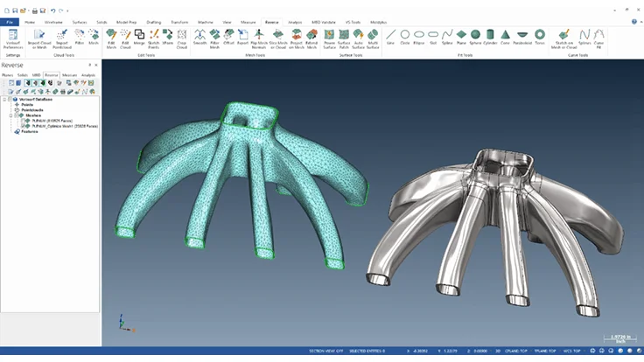Click the Pointclouds tree item
644x362 pixels.
point(31,110)
